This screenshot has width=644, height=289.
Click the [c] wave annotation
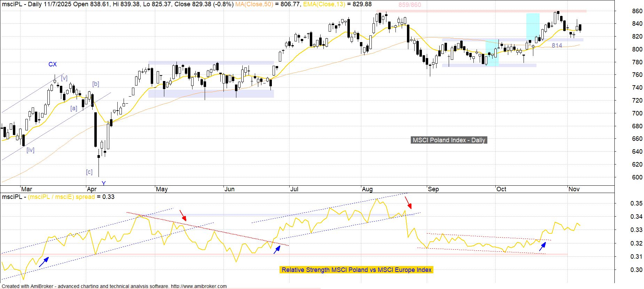(89, 172)
